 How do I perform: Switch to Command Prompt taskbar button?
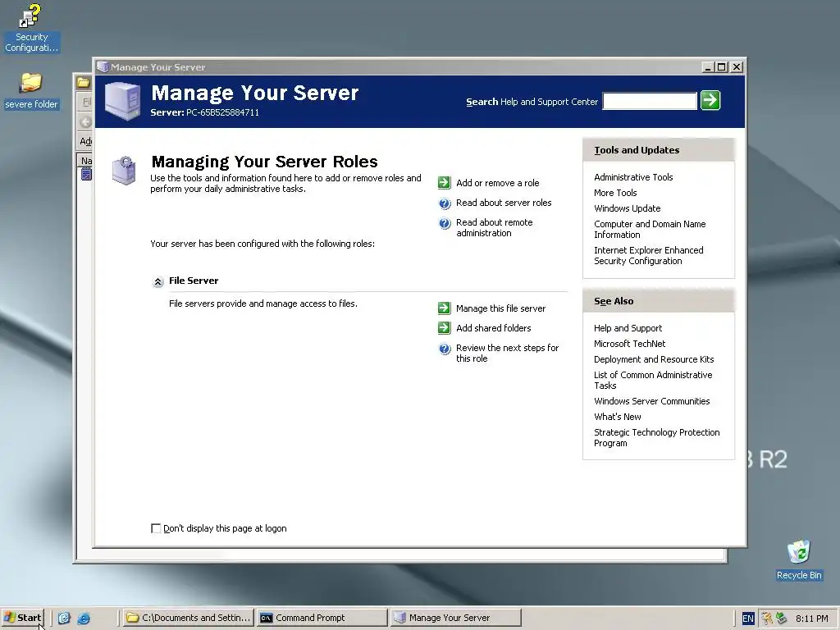[322, 619]
